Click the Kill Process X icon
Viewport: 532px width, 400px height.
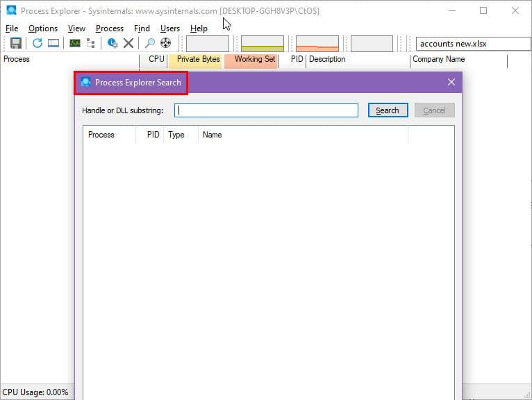[128, 43]
